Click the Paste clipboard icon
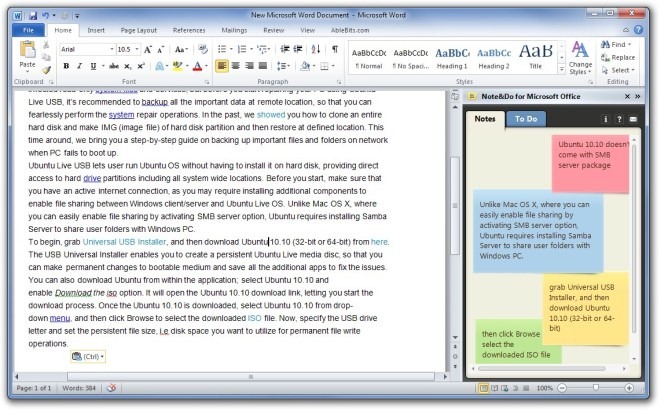This screenshot has width=660, height=410. click(27, 50)
